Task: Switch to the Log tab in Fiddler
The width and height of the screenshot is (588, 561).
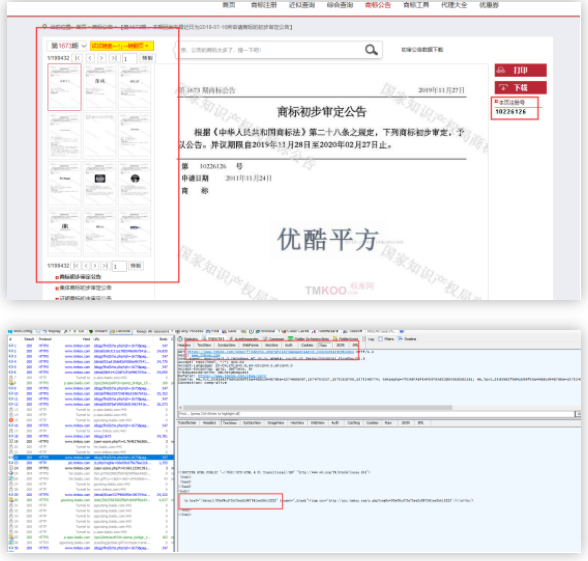Action: tap(368, 339)
